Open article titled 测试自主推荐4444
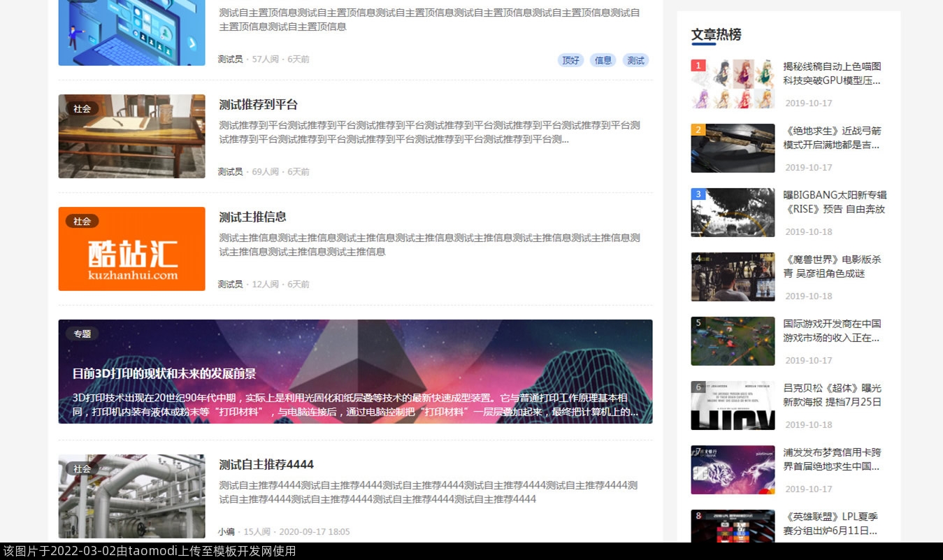The height and width of the screenshot is (560, 943). (266, 464)
